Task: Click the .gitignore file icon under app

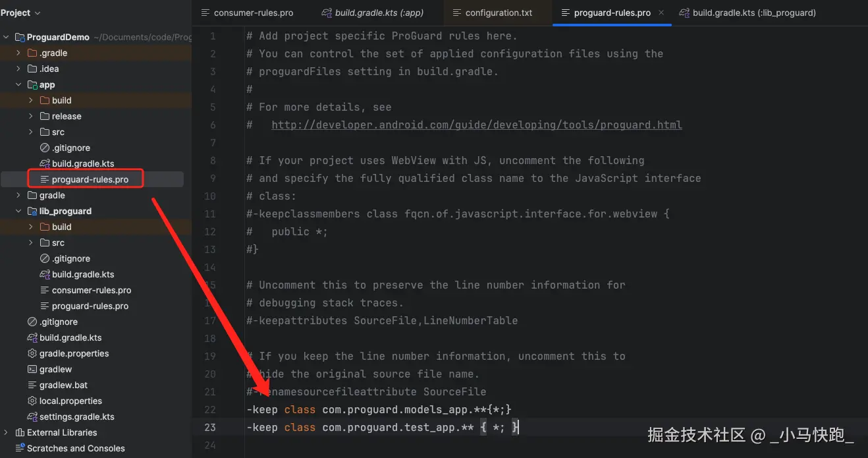Action: [45, 148]
